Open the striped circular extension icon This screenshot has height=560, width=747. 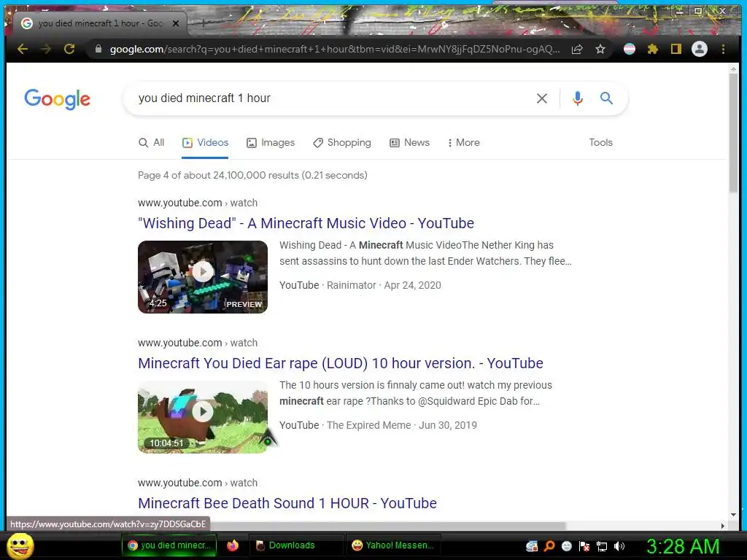(x=630, y=49)
